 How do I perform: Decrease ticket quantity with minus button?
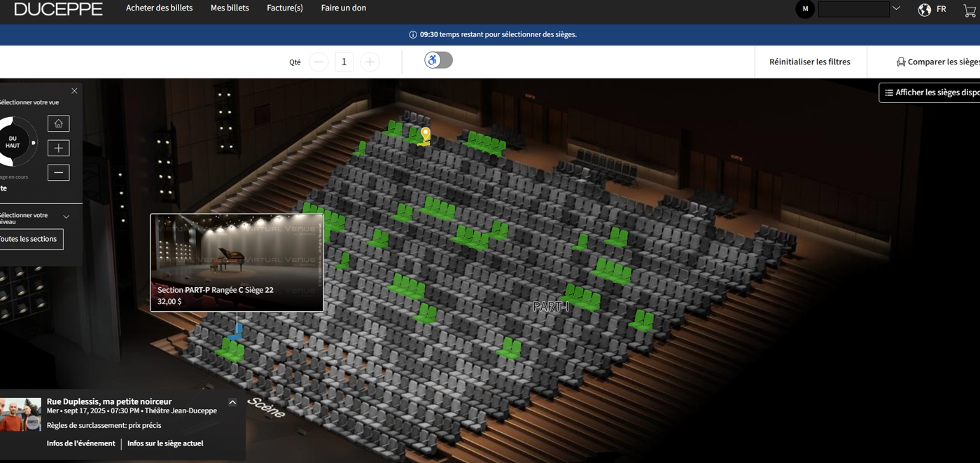(318, 62)
